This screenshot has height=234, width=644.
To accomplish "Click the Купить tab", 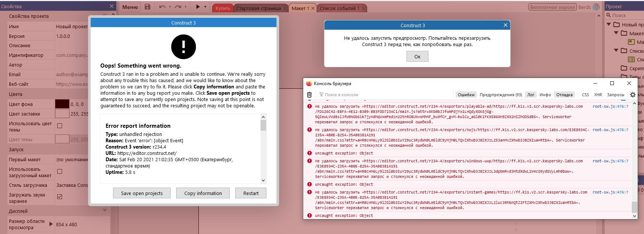I will point(223,8).
